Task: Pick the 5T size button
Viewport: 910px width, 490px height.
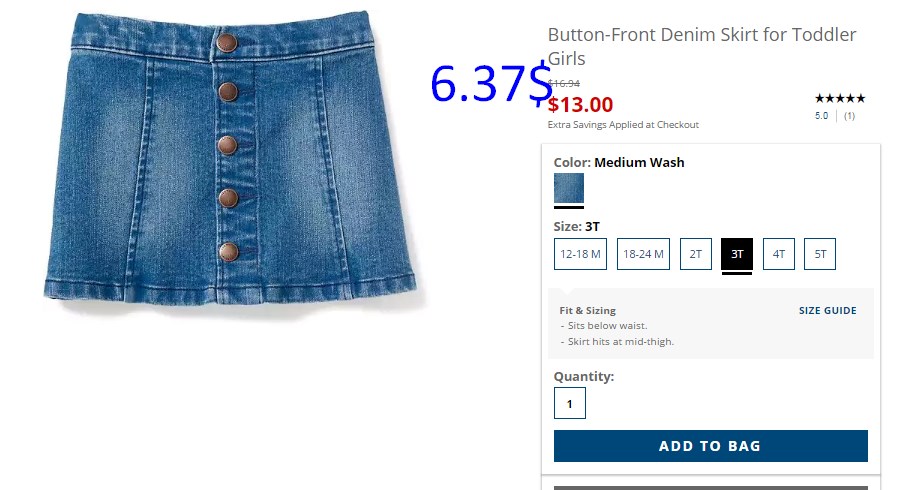Action: point(820,254)
